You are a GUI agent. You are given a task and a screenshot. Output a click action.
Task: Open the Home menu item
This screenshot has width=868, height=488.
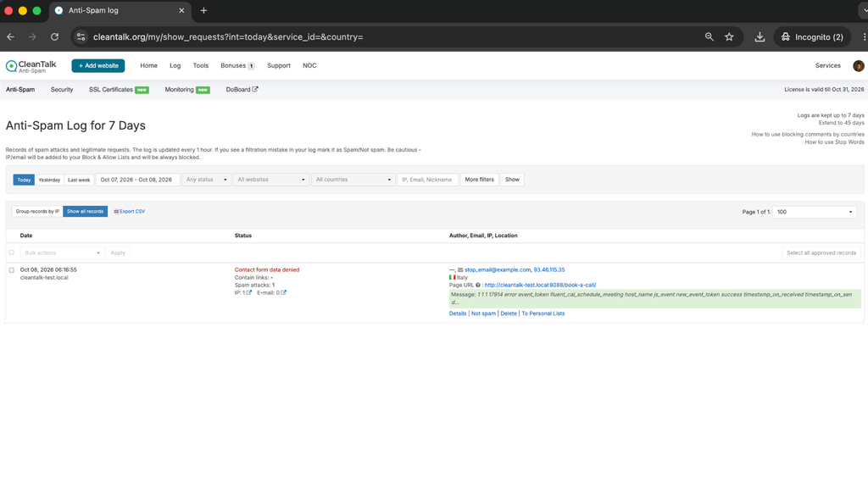tap(148, 66)
